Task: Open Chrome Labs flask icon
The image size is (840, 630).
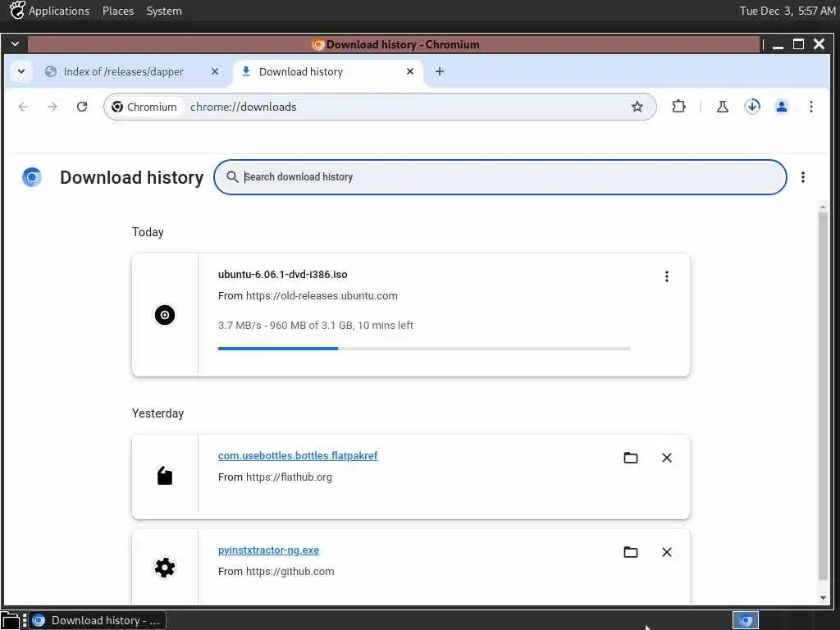Action: click(x=722, y=107)
